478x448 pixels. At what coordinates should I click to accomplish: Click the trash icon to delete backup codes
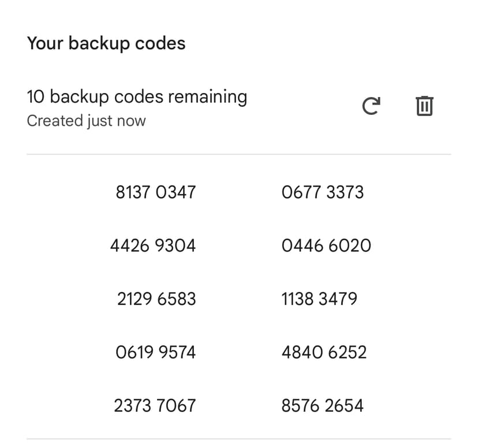(x=424, y=106)
